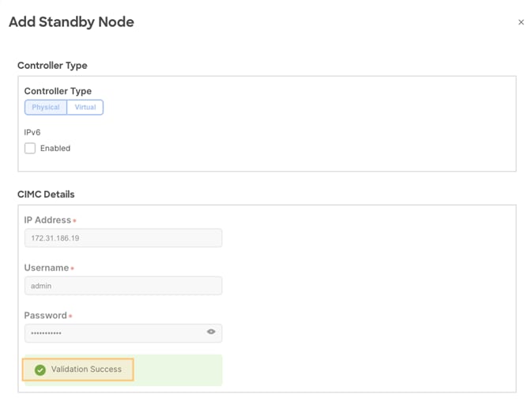Click the Password field label

click(45, 316)
